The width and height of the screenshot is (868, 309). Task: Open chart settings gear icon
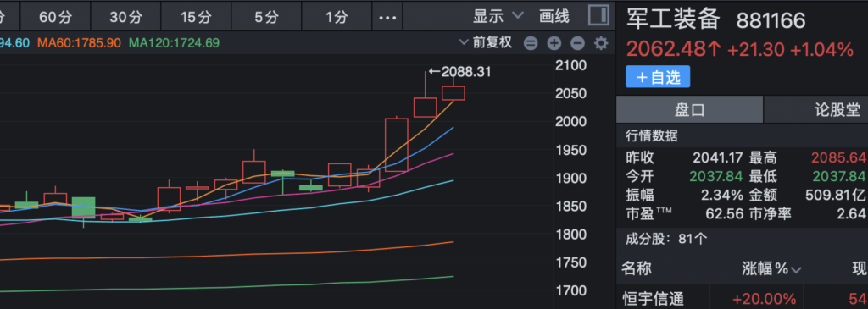[x=601, y=43]
